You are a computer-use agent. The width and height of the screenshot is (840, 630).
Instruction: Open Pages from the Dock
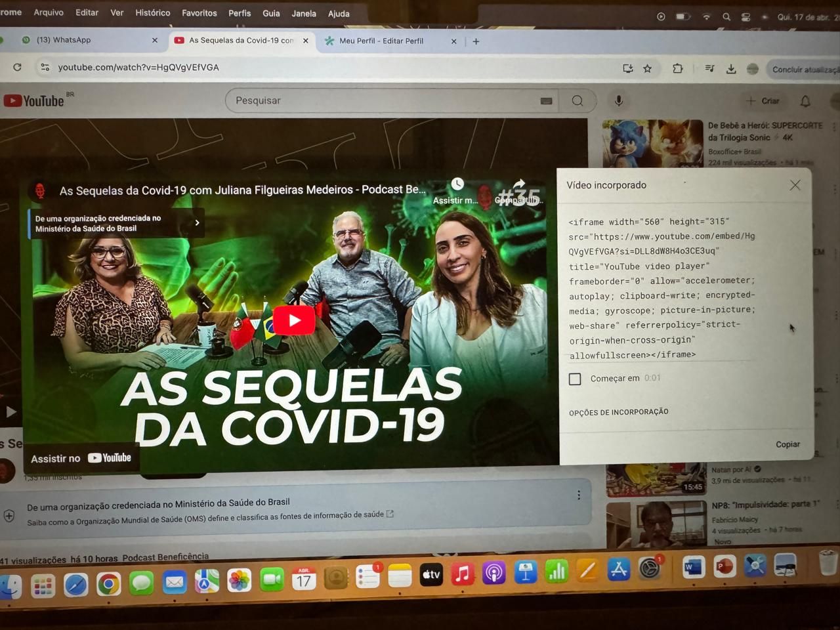[x=587, y=570]
